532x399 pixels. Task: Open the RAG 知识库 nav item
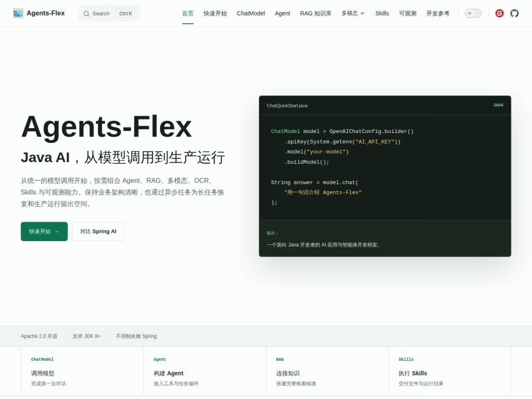[315, 13]
